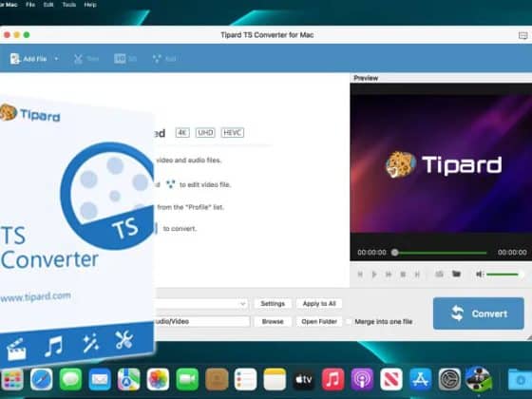Viewport: 532px width, 399px height.
Task: Open the snapshot folder icon
Action: [456, 274]
